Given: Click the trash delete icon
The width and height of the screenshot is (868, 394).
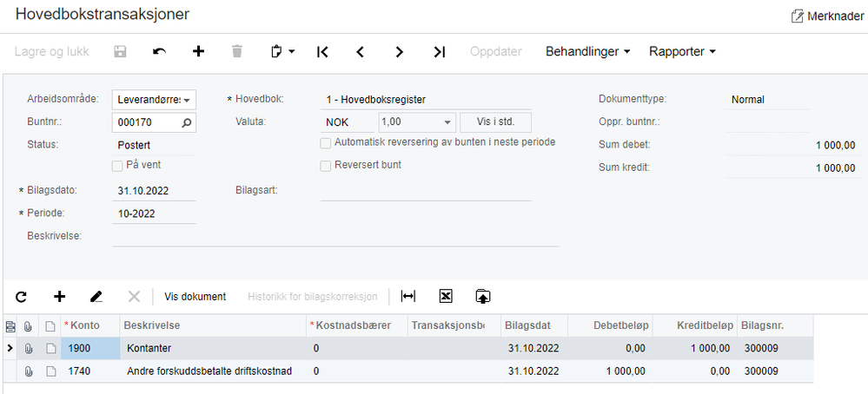Looking at the screenshot, I should [x=237, y=51].
